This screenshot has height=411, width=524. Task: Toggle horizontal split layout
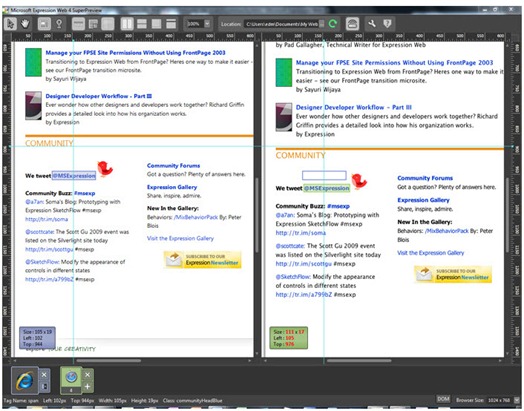click(x=142, y=24)
